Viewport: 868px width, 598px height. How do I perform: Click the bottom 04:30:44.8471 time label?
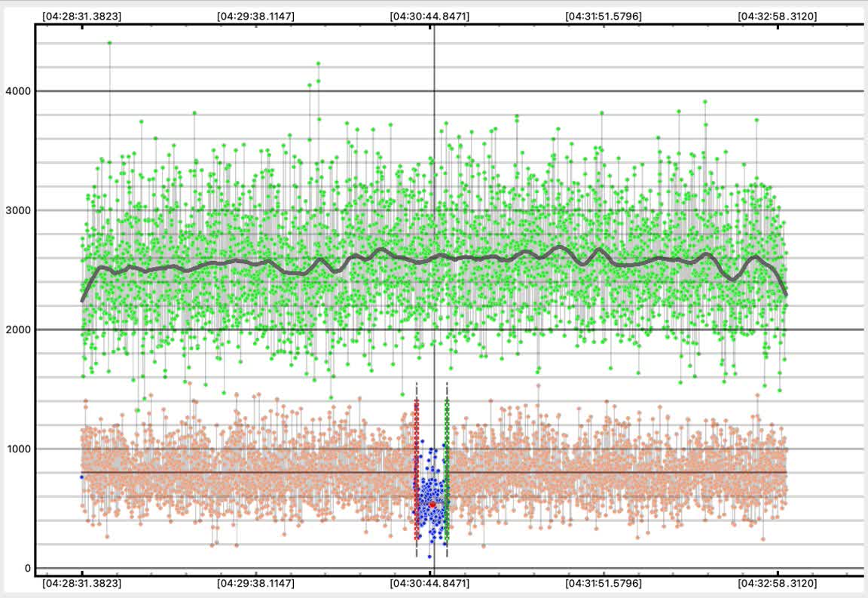coord(429,583)
